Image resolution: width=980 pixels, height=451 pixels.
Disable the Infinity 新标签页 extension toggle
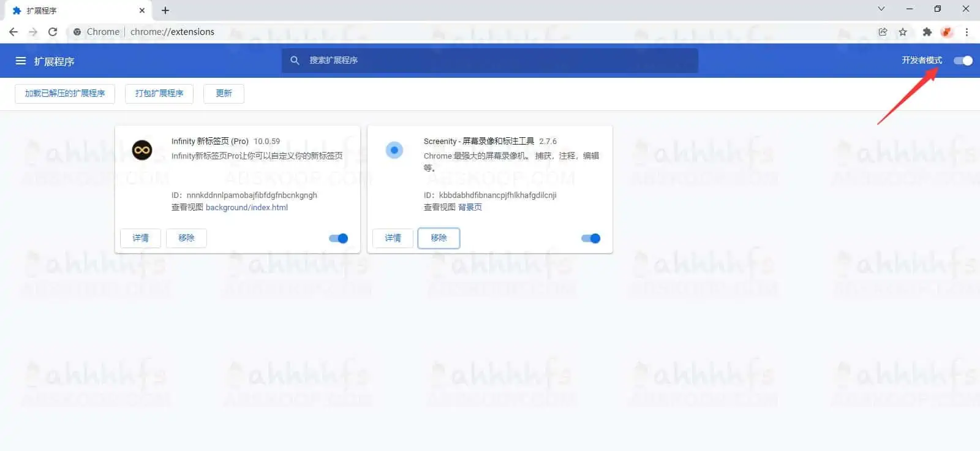pos(339,238)
